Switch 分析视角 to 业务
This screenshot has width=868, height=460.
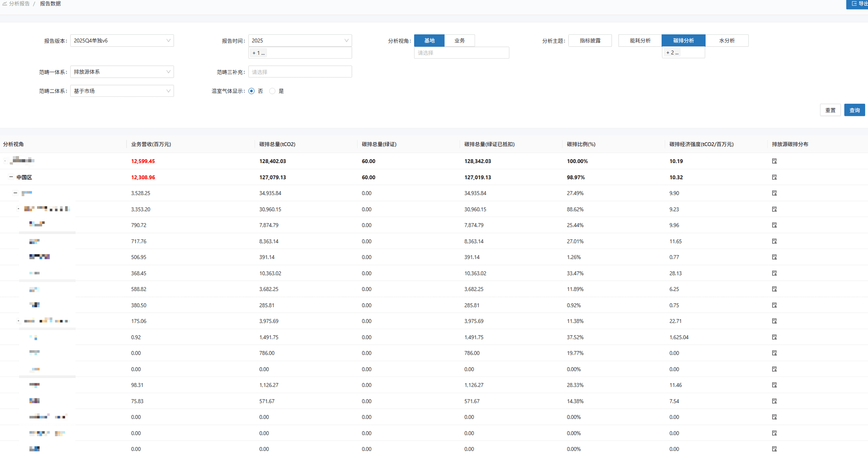point(460,41)
